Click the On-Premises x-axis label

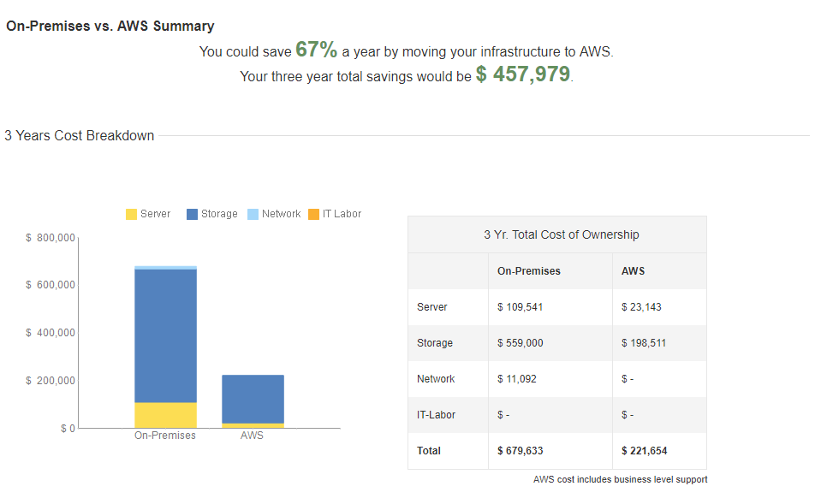165,436
